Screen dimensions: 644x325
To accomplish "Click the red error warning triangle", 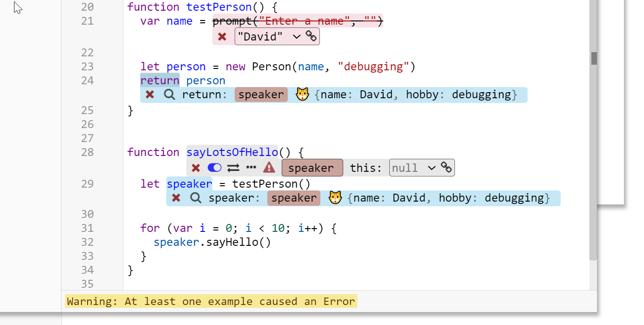I will tap(269, 168).
